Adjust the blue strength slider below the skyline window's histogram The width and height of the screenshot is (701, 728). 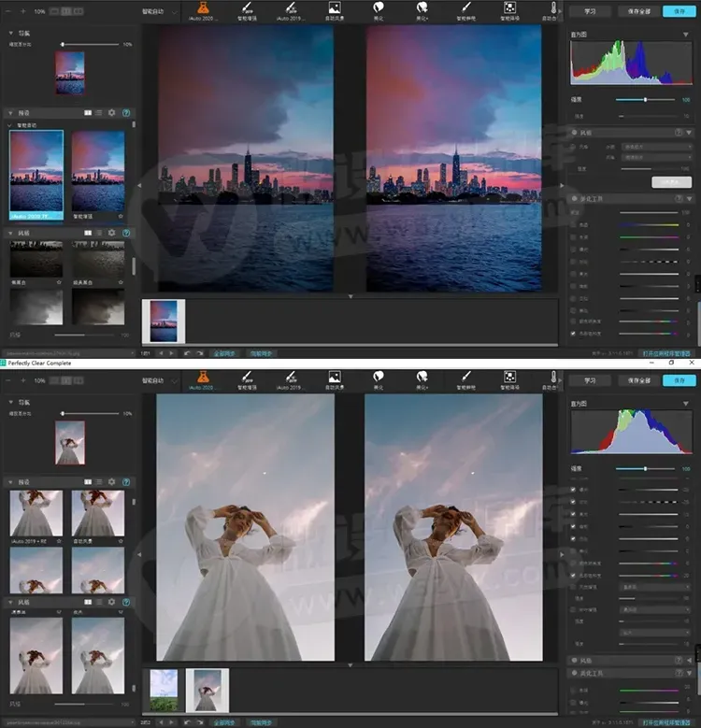point(645,99)
